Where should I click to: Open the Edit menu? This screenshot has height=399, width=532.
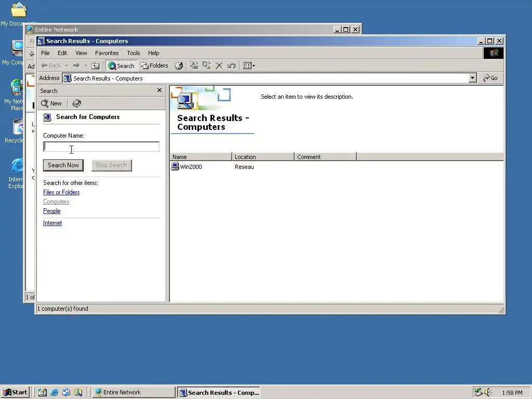tap(62, 53)
